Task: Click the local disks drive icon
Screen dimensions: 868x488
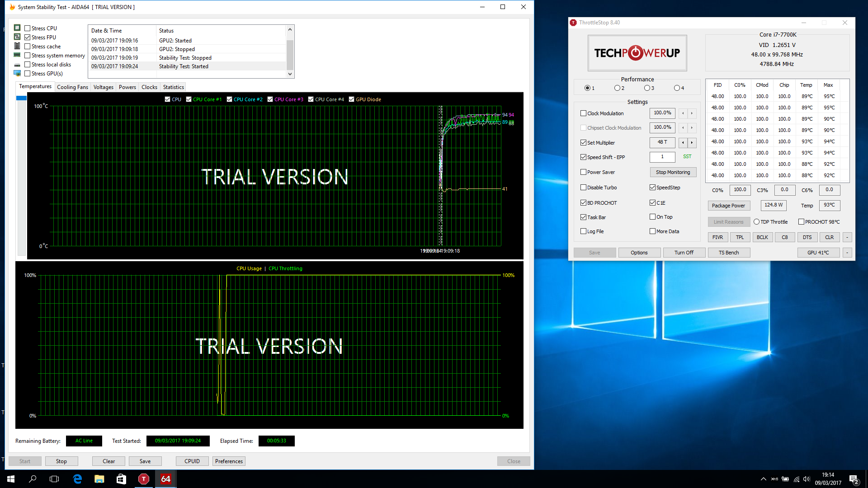Action: [x=17, y=65]
